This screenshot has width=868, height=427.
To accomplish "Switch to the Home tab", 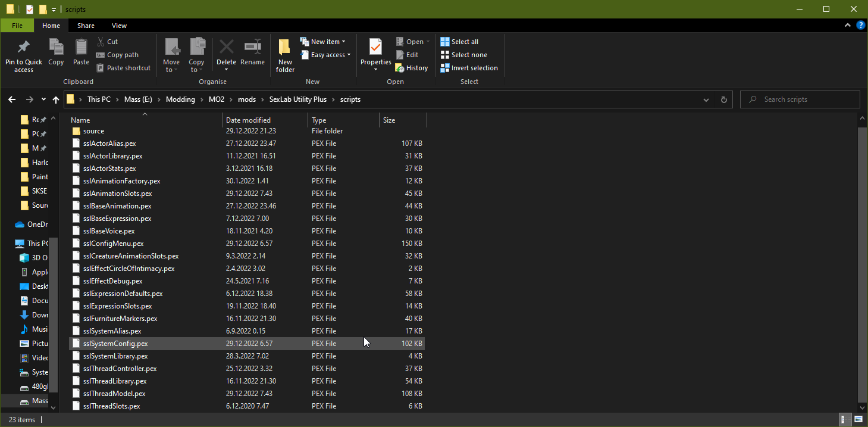I will (51, 26).
